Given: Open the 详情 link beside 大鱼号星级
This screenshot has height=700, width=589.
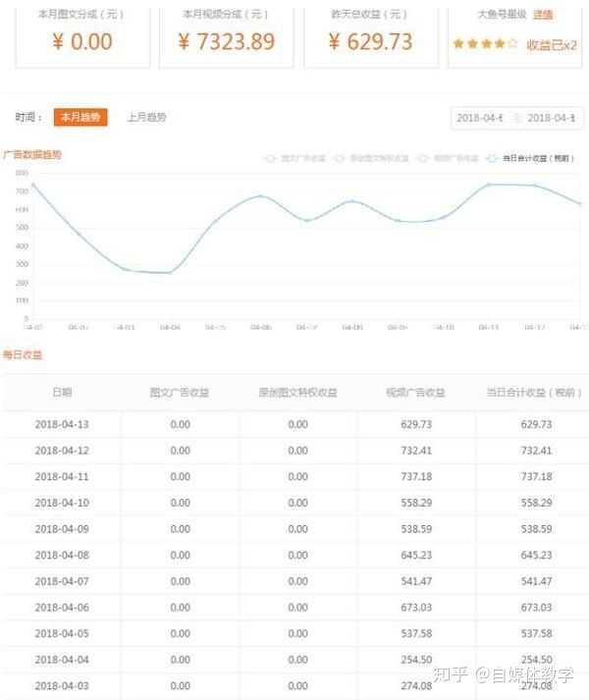Looking at the screenshot, I should tap(543, 15).
